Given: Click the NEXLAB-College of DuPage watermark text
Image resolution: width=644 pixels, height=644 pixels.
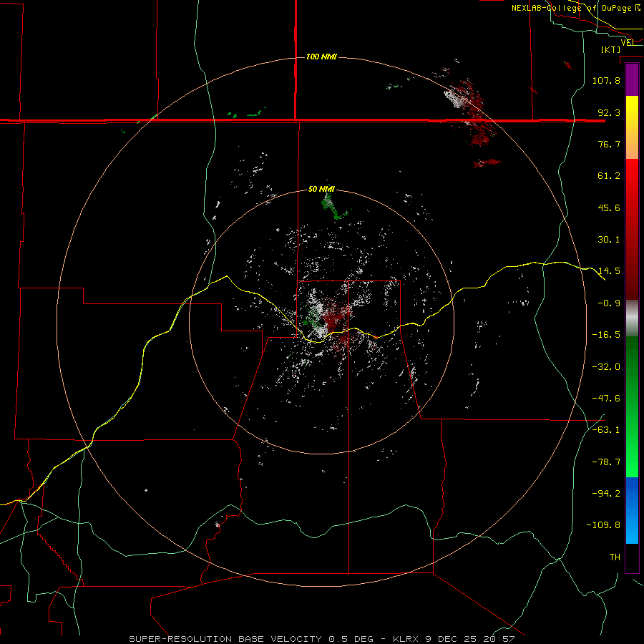Looking at the screenshot, I should coord(575,8).
